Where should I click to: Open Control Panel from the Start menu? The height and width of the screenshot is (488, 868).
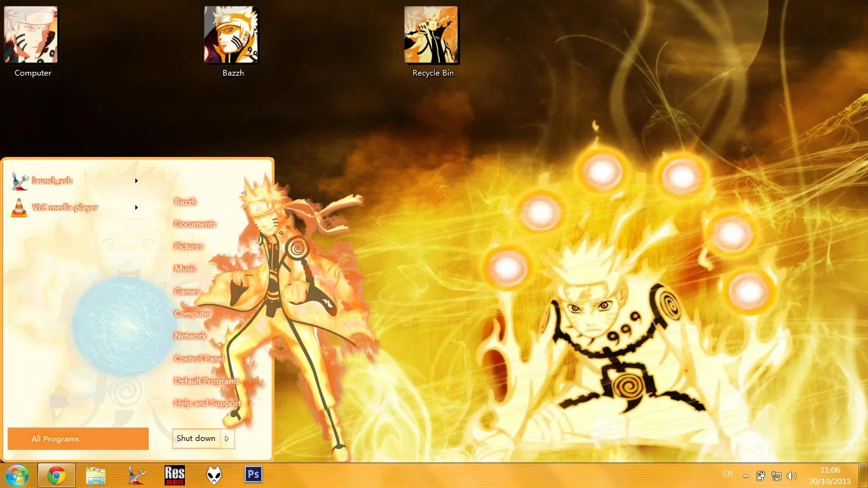pyautogui.click(x=199, y=359)
